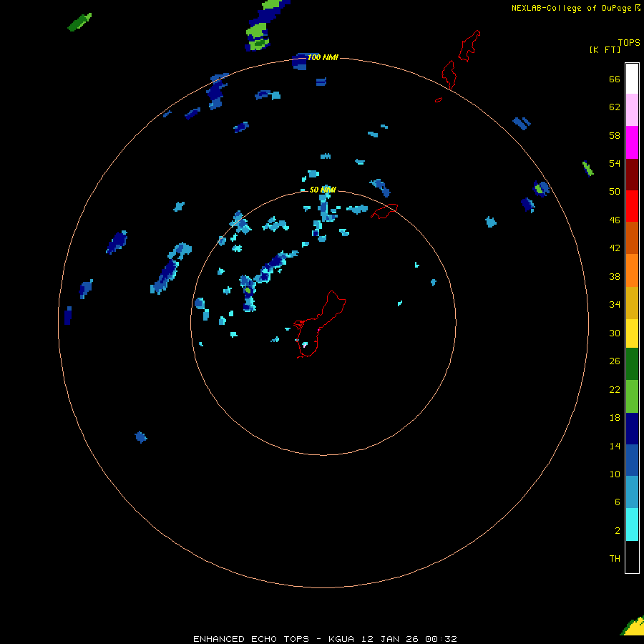644x644 pixels.
Task: Click the '50 NMI' range ring label
Action: tap(323, 190)
